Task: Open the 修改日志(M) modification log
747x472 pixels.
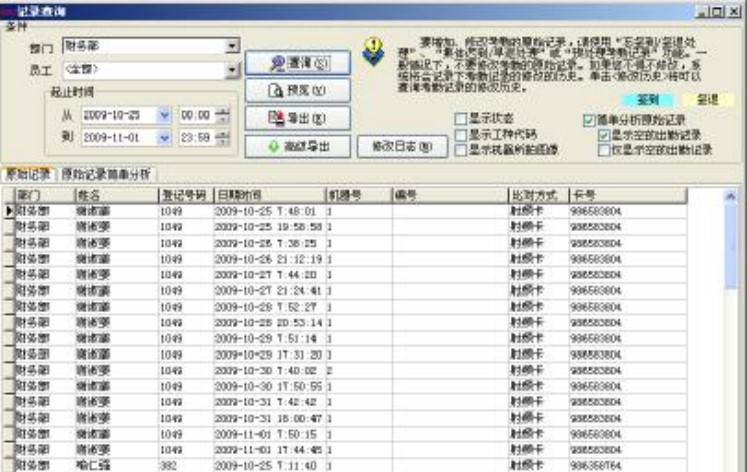Action: [402, 146]
